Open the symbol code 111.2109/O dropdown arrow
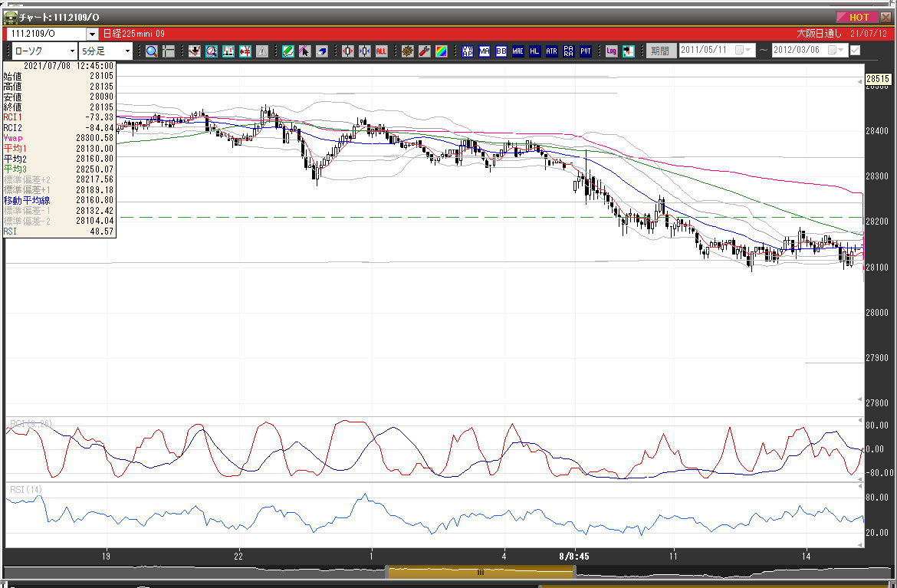The width and height of the screenshot is (897, 588). pyautogui.click(x=92, y=34)
